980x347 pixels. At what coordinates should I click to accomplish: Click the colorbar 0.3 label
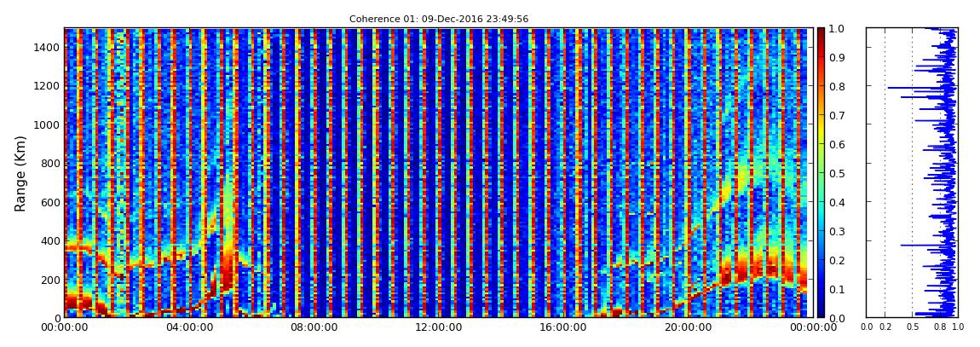pos(837,231)
